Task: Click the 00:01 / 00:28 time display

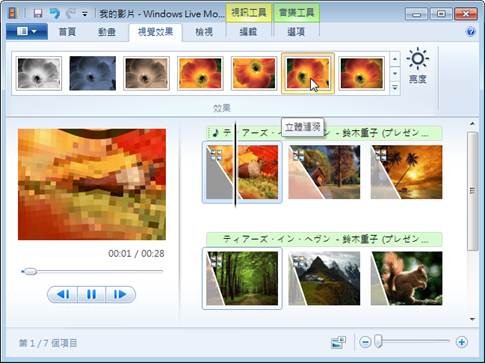Action: point(136,254)
